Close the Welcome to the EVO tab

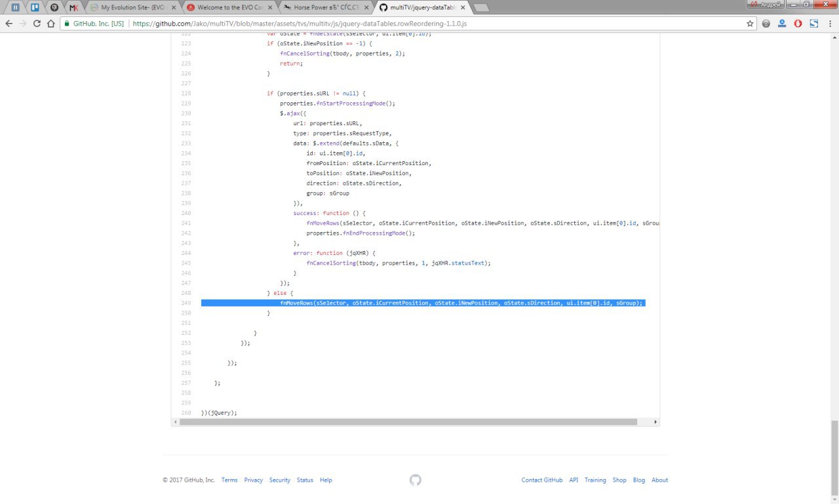[x=269, y=7]
